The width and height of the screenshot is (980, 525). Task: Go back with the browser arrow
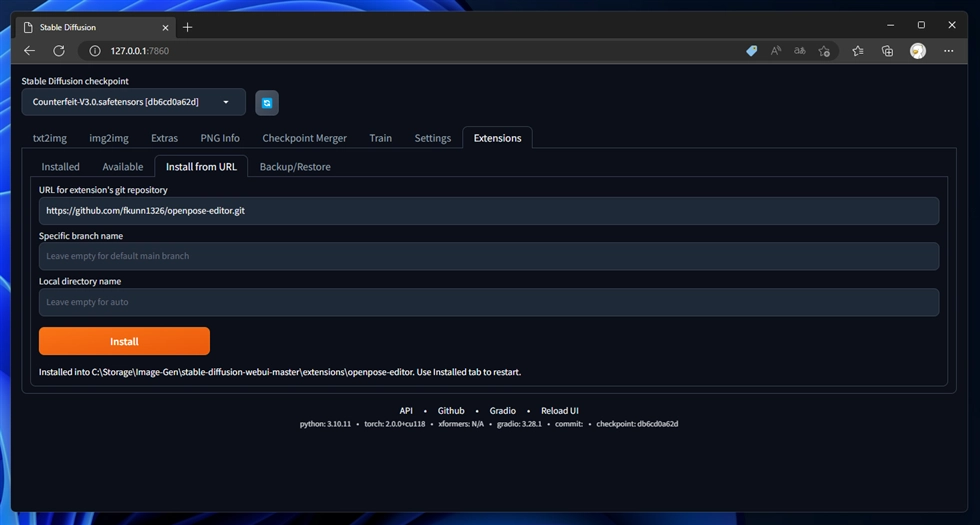pos(29,51)
